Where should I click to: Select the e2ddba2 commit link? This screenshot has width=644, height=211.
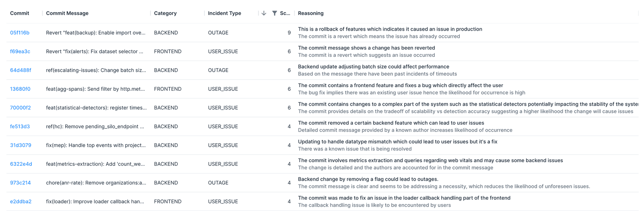coord(21,202)
